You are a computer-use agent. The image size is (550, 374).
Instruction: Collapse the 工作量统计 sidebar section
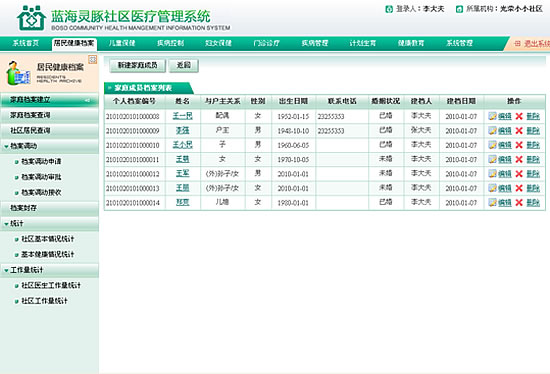tap(6, 271)
